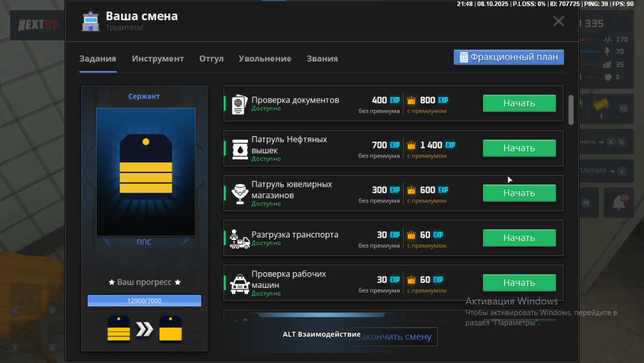The height and width of the screenshot is (363, 644).
Task: Click the transport unloading truck icon
Action: [239, 238]
